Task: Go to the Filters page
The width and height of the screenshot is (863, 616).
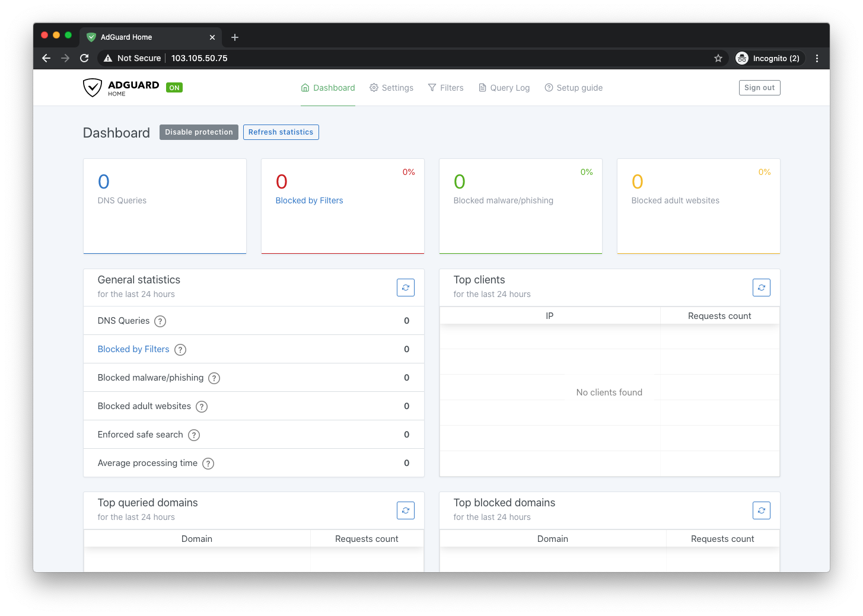Action: pyautogui.click(x=445, y=88)
